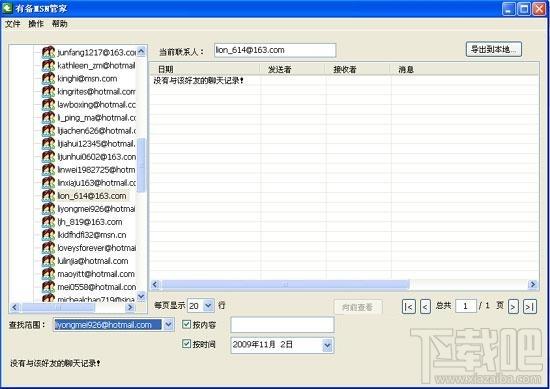Click the avatar icon for lawboxing@hotmail
550x389 pixels.
point(48,104)
